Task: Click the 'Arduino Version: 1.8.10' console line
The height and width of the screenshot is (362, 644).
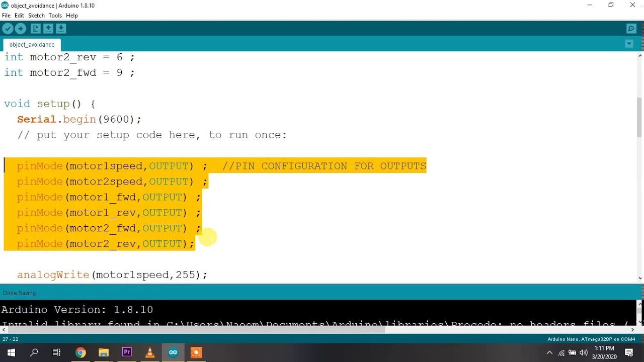Action: pos(77,310)
